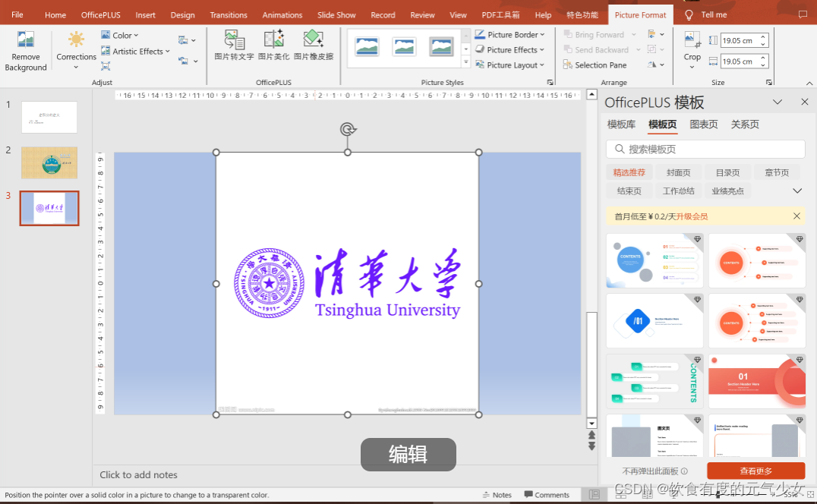817x504 pixels.
Task: Select the 目录页 category tag
Action: click(727, 172)
